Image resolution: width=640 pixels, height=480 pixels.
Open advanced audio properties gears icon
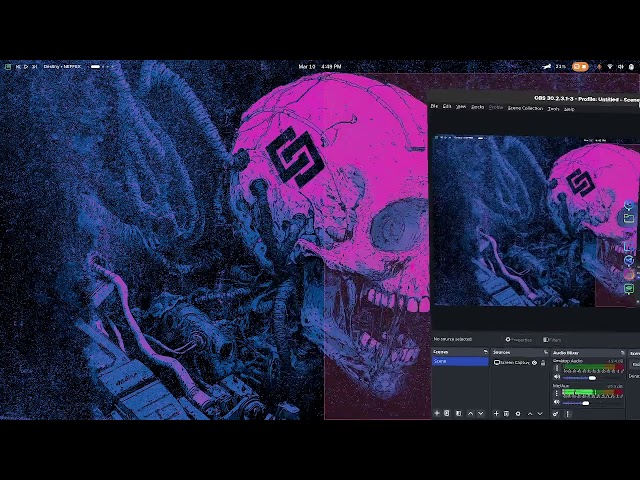(x=556, y=413)
